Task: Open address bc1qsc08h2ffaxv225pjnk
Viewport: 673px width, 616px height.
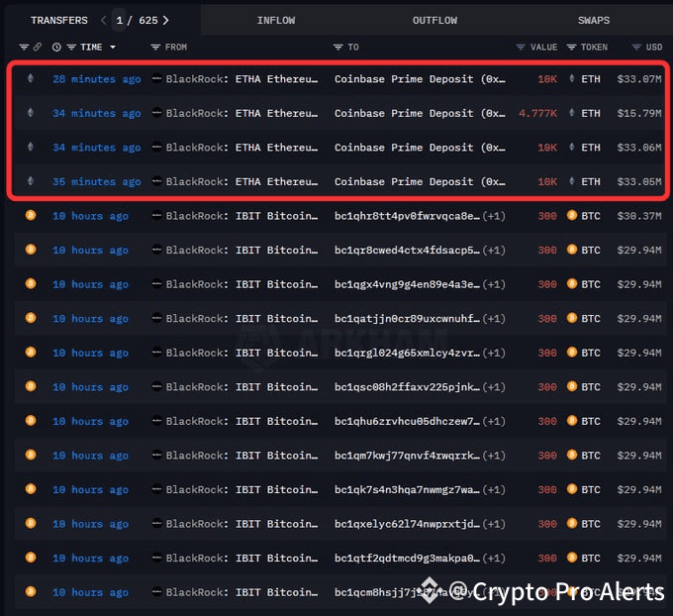Action: click(x=407, y=387)
